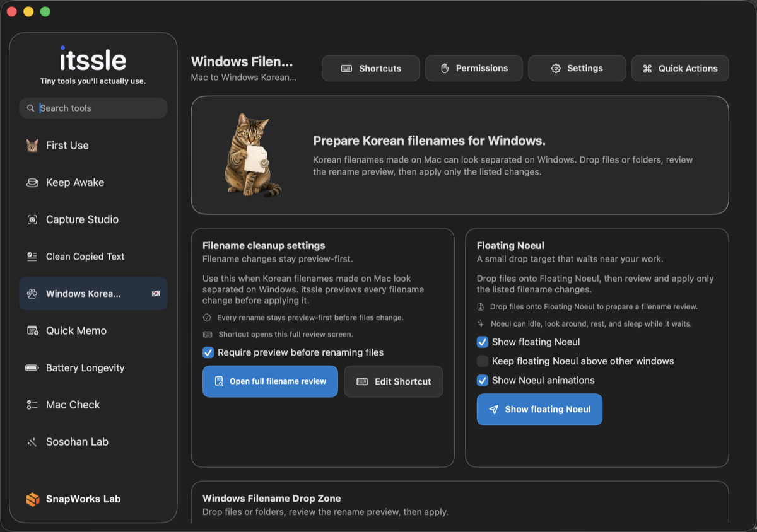The image size is (757, 532).
Task: Click the checkmark seal icon by preview-first note
Action: [x=207, y=318]
